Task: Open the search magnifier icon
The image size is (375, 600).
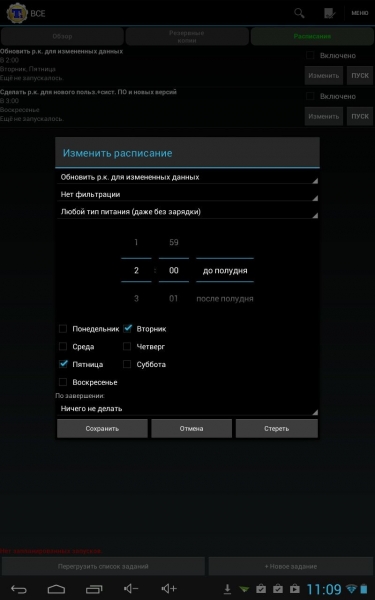Action: pos(299,13)
